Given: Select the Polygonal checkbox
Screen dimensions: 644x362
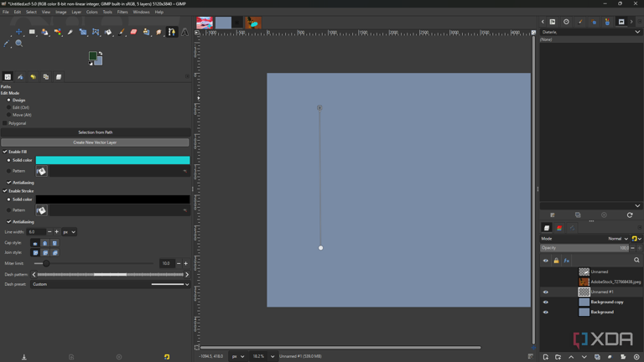Looking at the screenshot, I should 5,123.
